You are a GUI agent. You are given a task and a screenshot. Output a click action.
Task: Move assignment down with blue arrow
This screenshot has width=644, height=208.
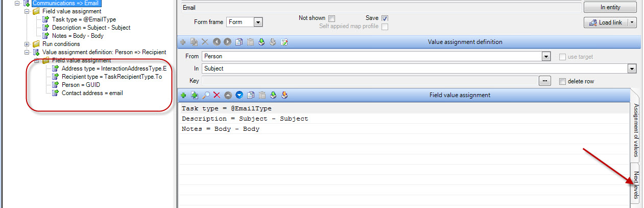tap(239, 95)
